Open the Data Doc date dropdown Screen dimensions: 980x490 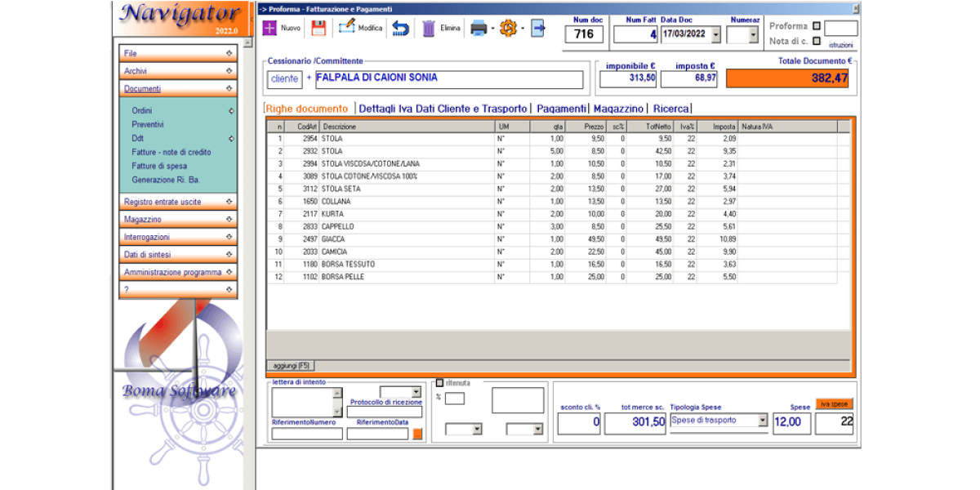pos(715,35)
